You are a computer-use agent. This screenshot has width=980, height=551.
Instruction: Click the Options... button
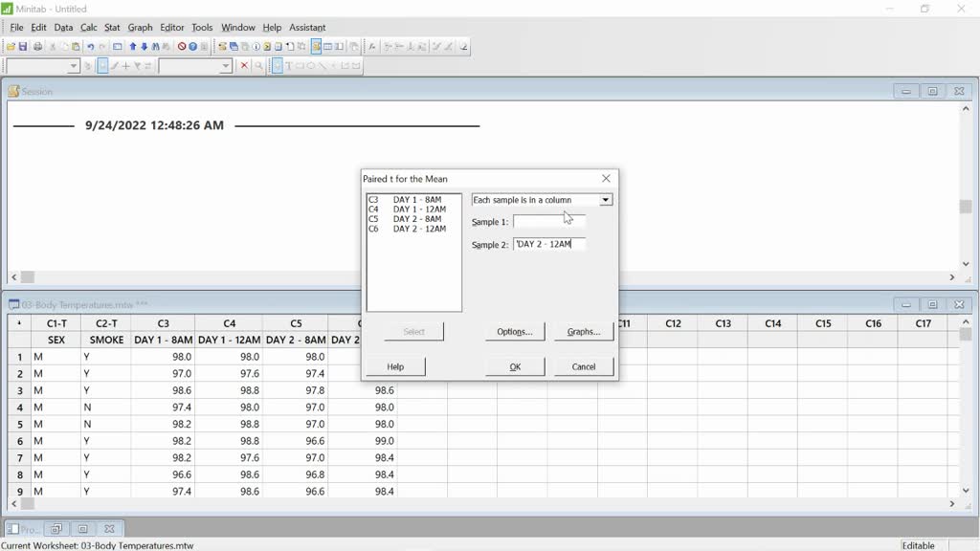tap(514, 332)
